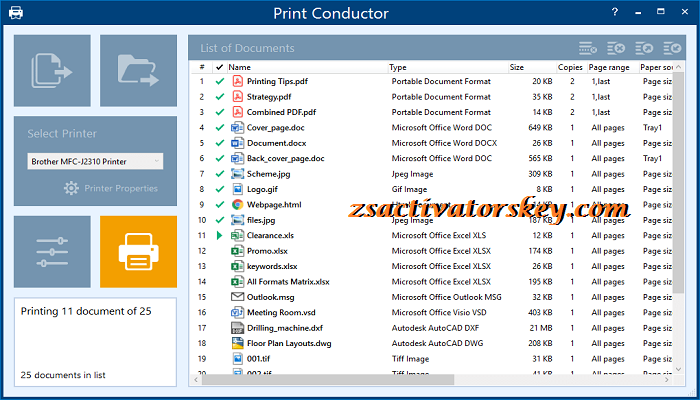Click the 21 MB size cell
Viewport: 700px width, 400px height.
(540, 328)
